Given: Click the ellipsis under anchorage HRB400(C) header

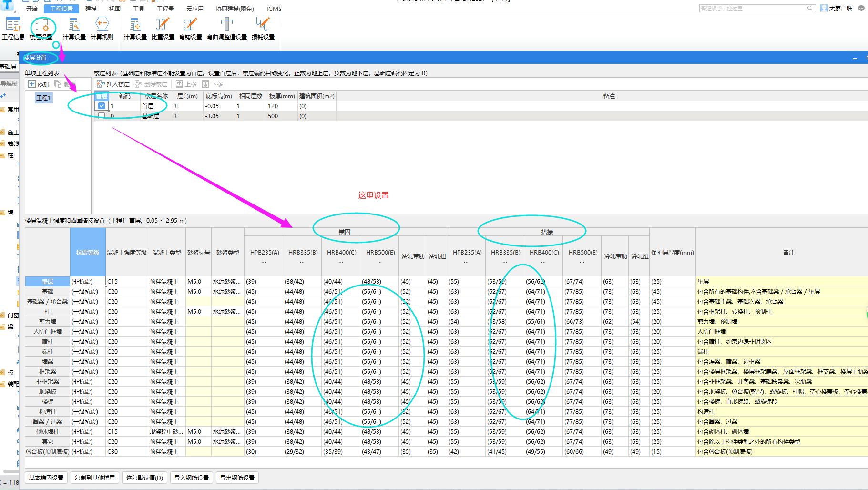Looking at the screenshot, I should tap(341, 262).
